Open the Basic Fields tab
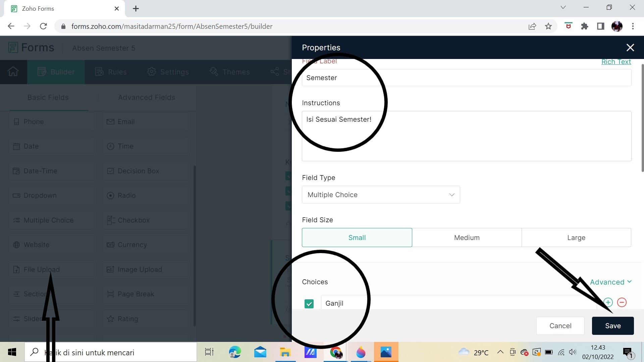 click(48, 98)
